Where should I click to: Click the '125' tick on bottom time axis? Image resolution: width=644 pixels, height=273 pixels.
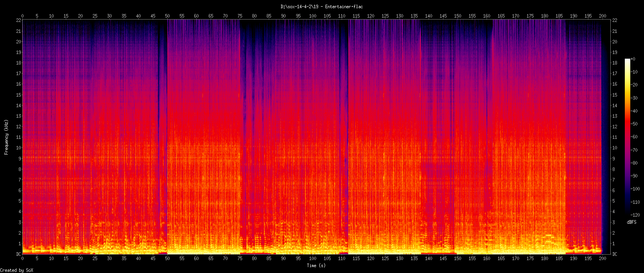pos(385,258)
